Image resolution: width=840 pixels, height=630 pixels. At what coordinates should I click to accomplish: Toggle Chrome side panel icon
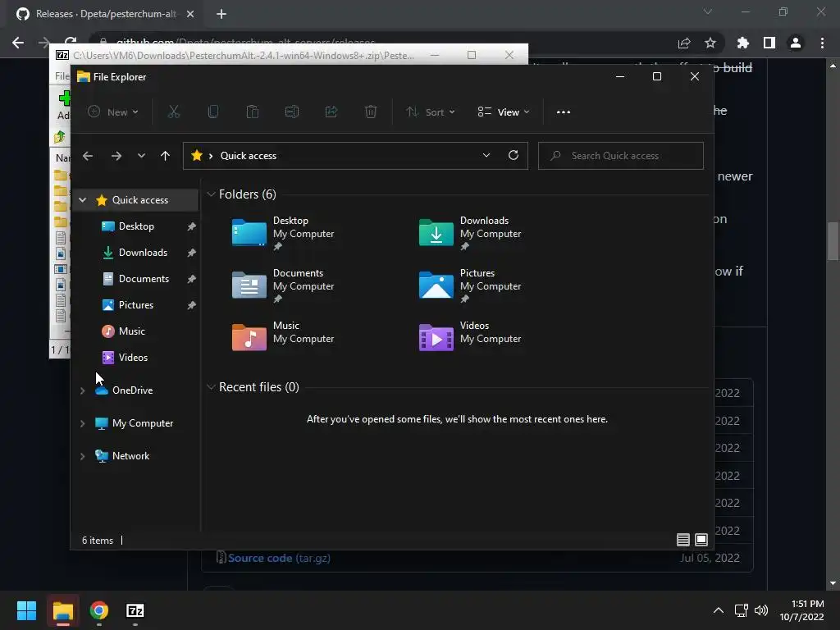[769, 43]
